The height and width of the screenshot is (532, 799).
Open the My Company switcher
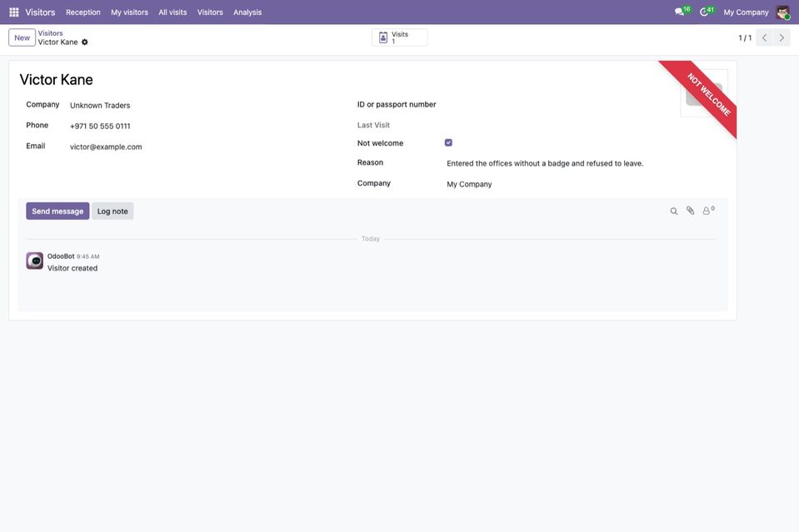tap(746, 12)
